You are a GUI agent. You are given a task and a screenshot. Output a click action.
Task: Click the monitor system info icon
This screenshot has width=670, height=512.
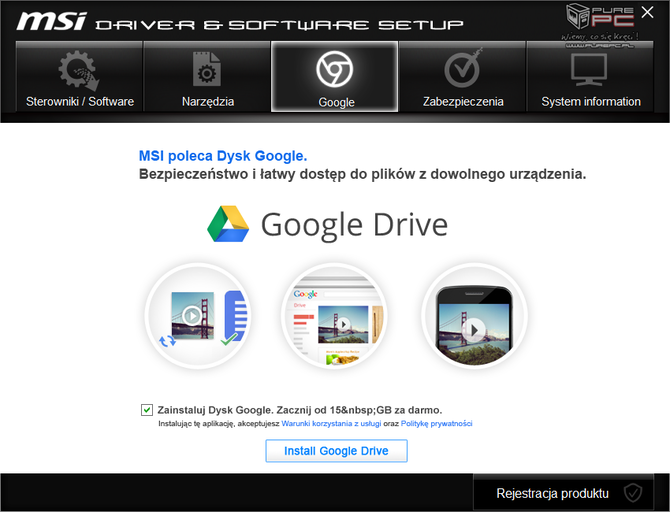[589, 70]
